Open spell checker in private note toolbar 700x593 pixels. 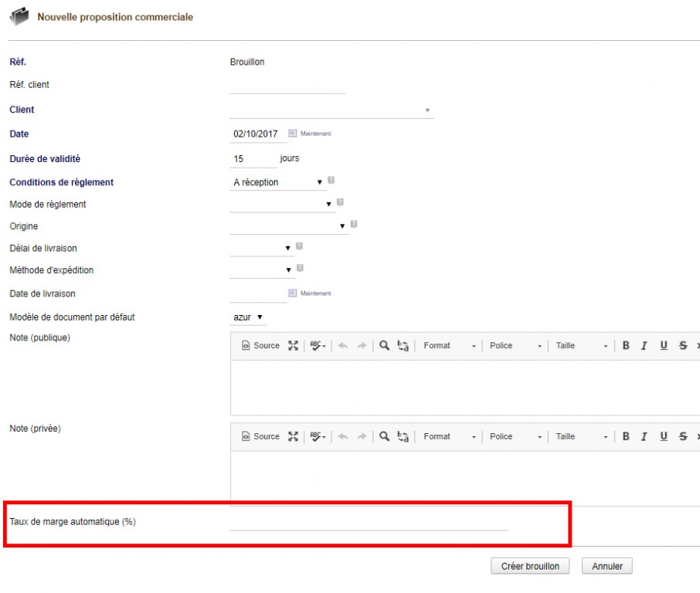click(318, 437)
